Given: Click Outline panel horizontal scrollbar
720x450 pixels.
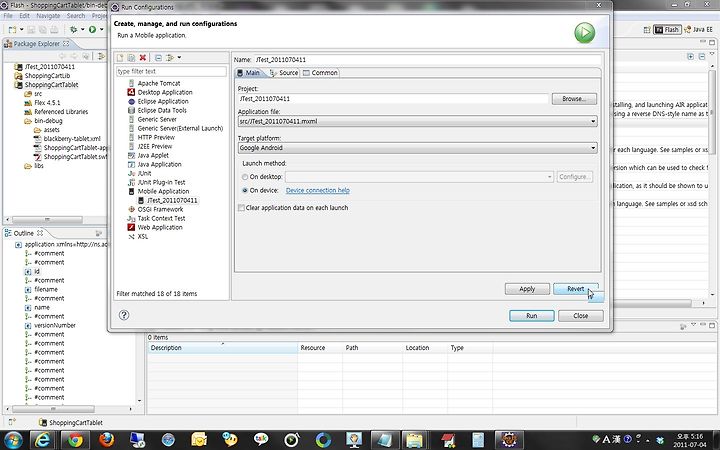Looking at the screenshot, I should click(x=53, y=409).
